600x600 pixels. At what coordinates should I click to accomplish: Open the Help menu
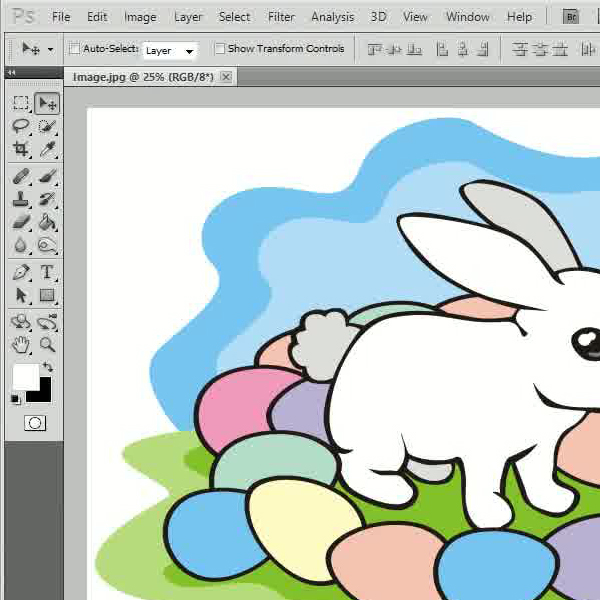coord(519,17)
